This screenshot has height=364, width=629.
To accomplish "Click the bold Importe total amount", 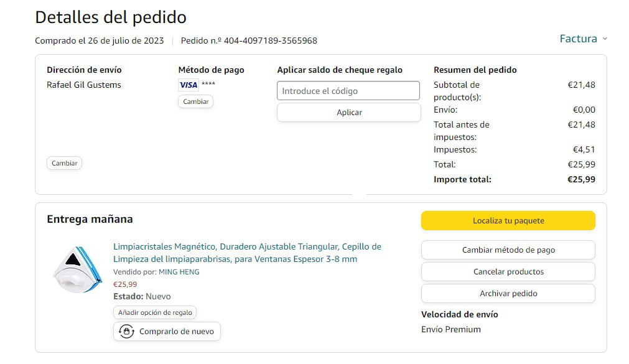I will [x=581, y=180].
